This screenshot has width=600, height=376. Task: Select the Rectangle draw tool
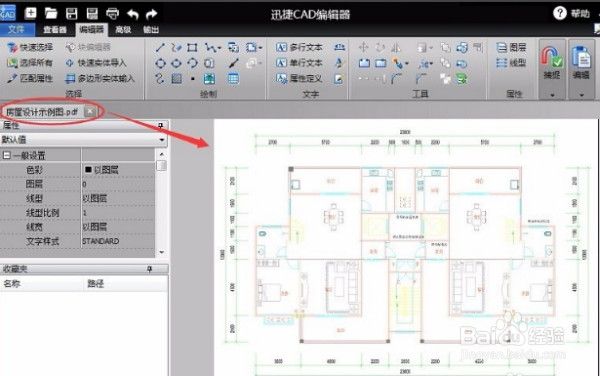192,47
